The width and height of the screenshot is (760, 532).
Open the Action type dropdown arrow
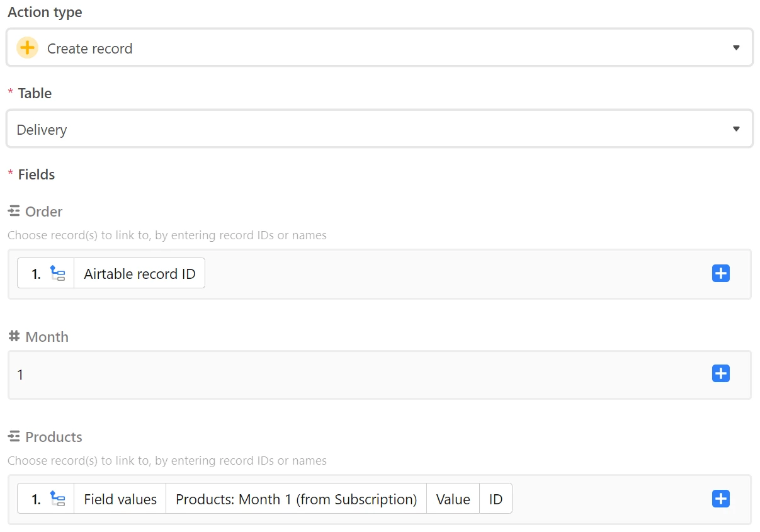[x=736, y=48]
